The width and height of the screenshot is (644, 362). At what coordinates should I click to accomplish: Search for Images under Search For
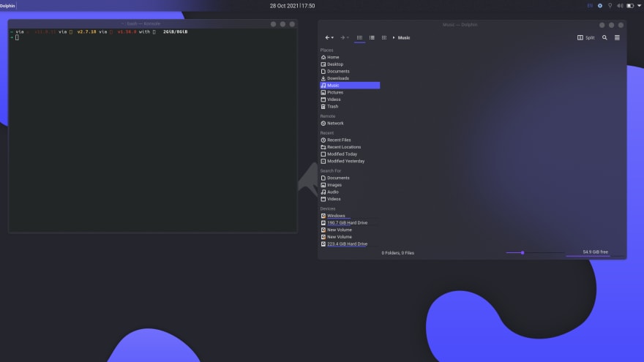350,185
